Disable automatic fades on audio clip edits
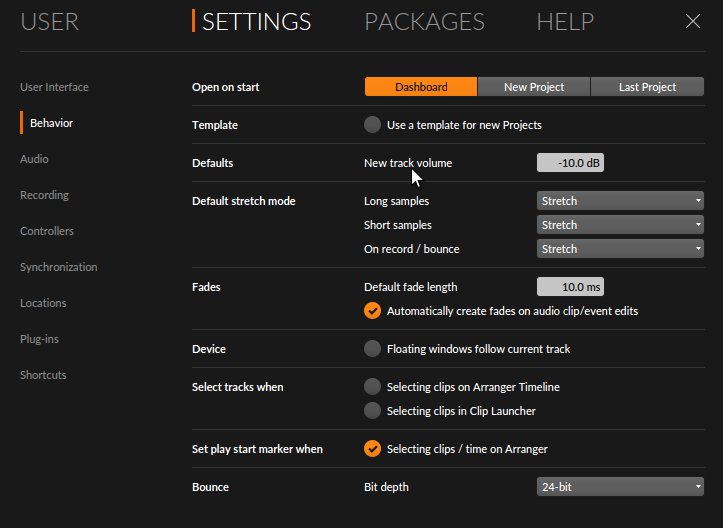The width and height of the screenshot is (723, 528). [x=373, y=311]
